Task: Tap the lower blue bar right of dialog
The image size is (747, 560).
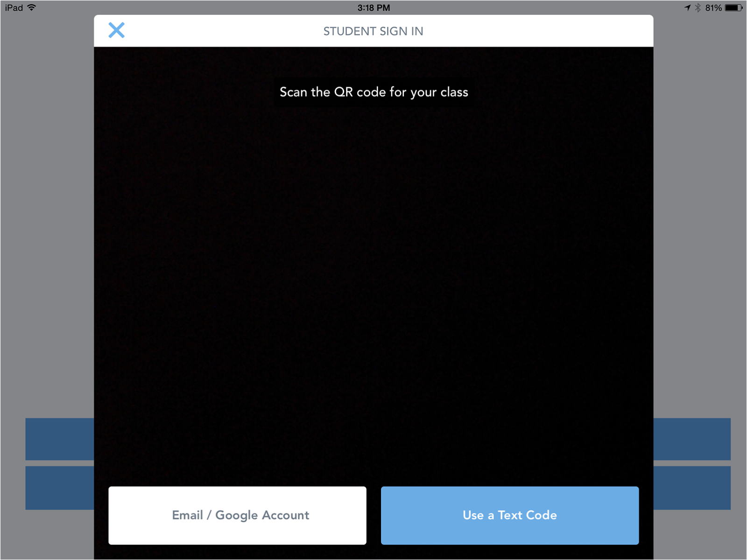Action: coord(692,488)
